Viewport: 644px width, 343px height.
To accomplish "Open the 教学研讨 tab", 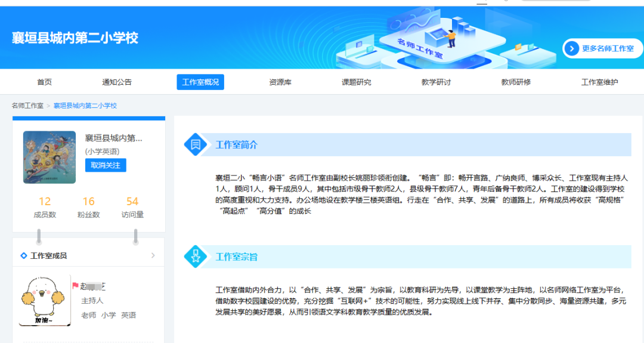I will [x=436, y=82].
